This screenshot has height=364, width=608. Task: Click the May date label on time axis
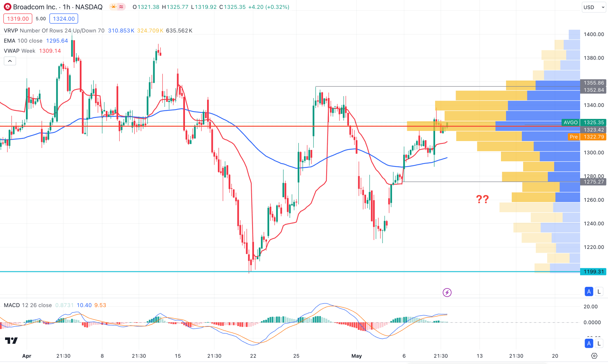357,356
